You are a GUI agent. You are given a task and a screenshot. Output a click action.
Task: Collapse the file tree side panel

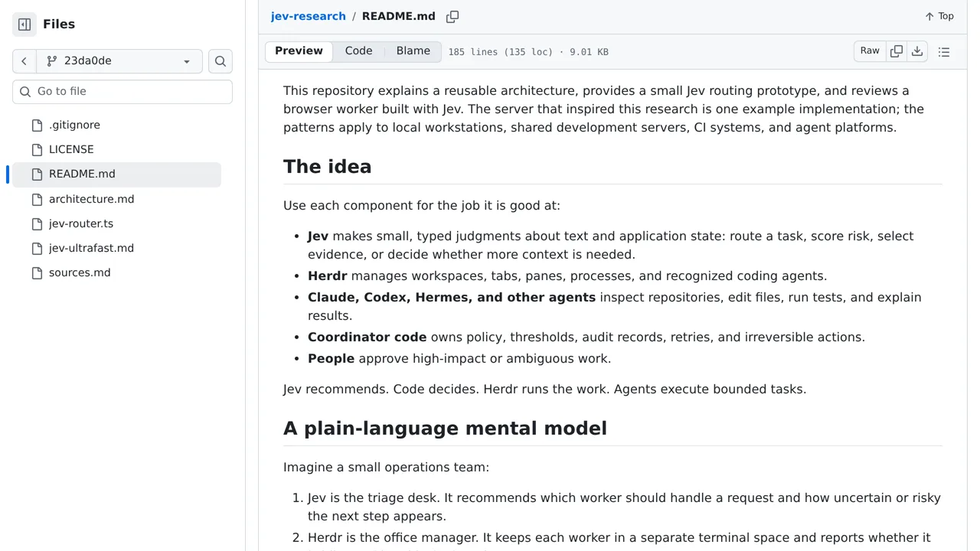24,24
